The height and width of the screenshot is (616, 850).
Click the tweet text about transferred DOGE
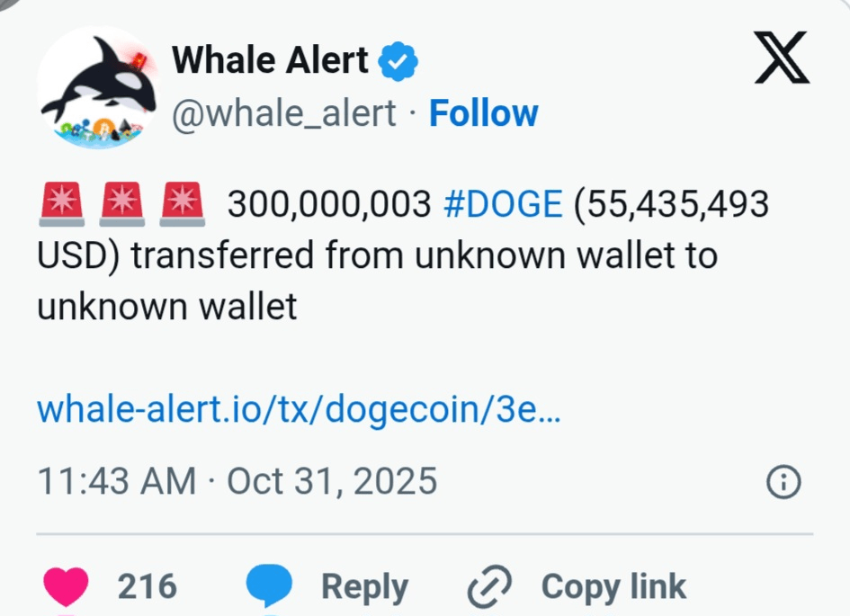coord(403,254)
